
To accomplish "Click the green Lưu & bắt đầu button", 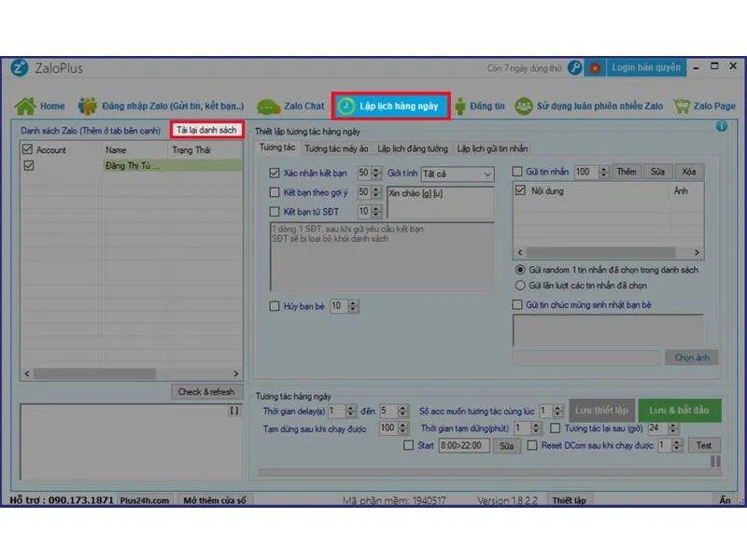I will tap(680, 410).
